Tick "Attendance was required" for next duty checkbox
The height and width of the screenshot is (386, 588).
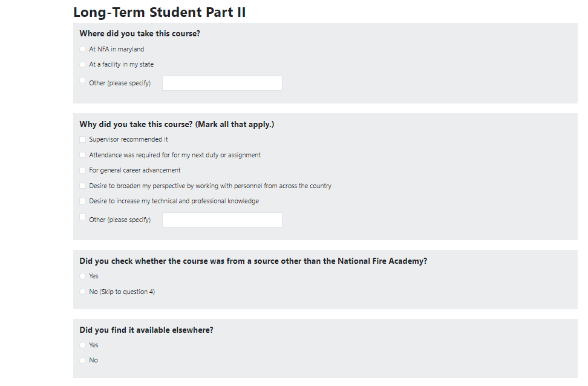tap(83, 155)
